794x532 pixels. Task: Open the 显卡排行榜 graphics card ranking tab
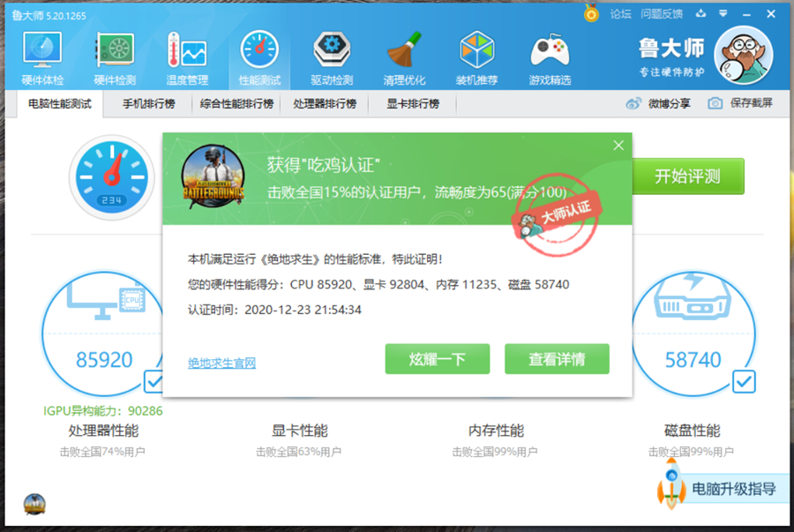coord(410,103)
